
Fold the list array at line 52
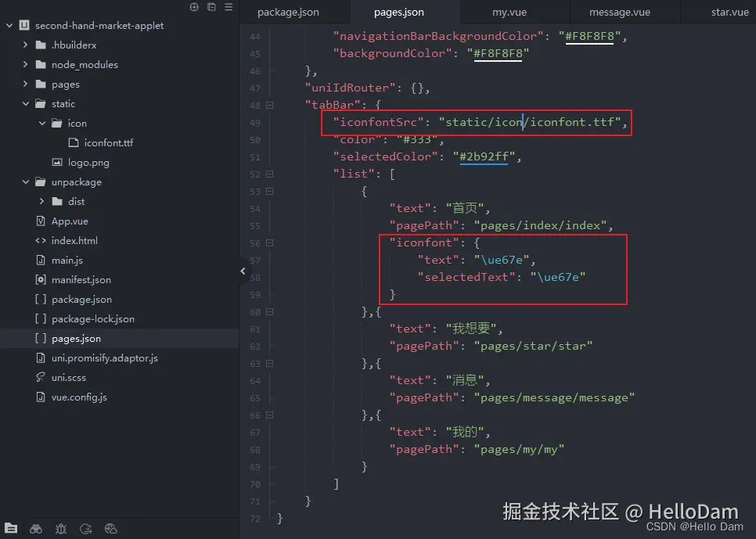coord(269,174)
